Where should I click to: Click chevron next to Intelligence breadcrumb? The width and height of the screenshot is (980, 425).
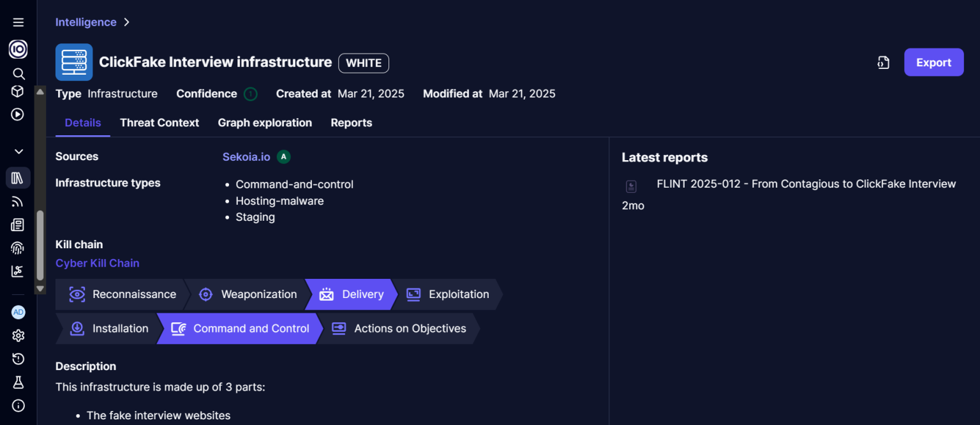point(126,22)
